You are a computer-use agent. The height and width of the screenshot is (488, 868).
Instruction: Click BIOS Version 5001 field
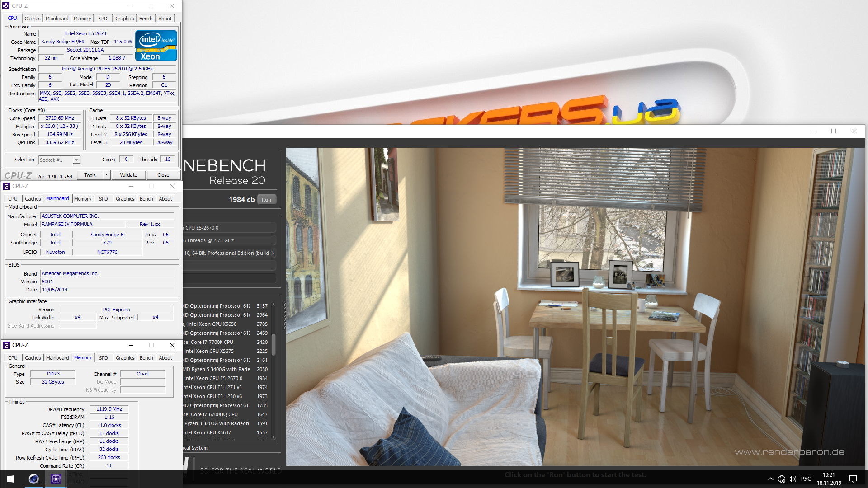(107, 282)
